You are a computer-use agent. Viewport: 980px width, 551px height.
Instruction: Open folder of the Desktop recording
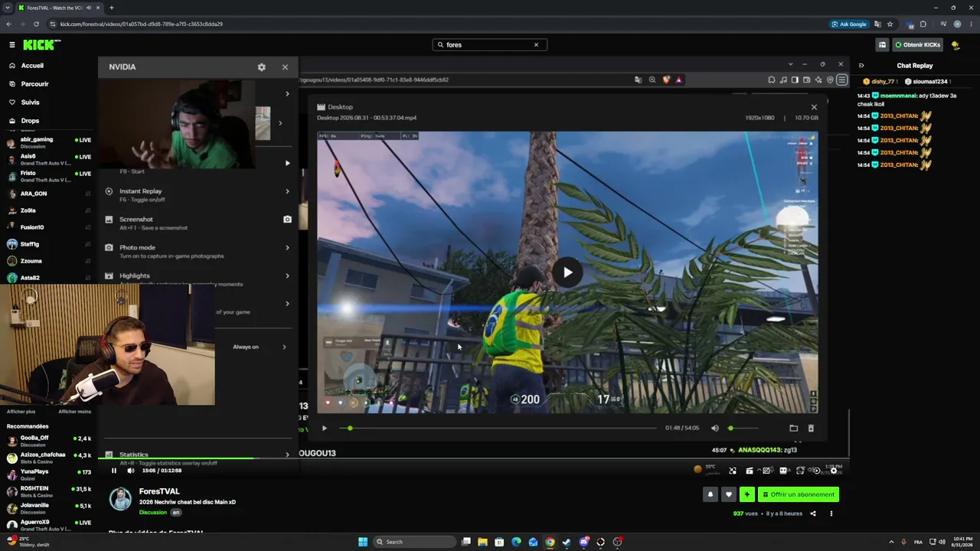pos(794,429)
